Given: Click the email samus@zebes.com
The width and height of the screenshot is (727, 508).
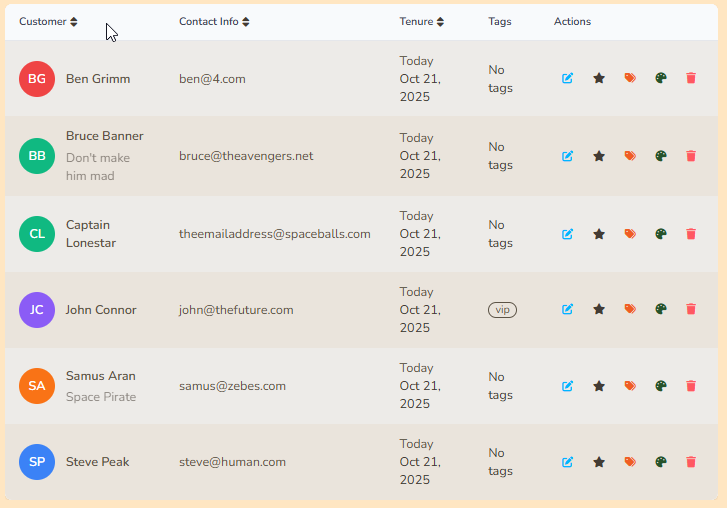Looking at the screenshot, I should (x=232, y=386).
